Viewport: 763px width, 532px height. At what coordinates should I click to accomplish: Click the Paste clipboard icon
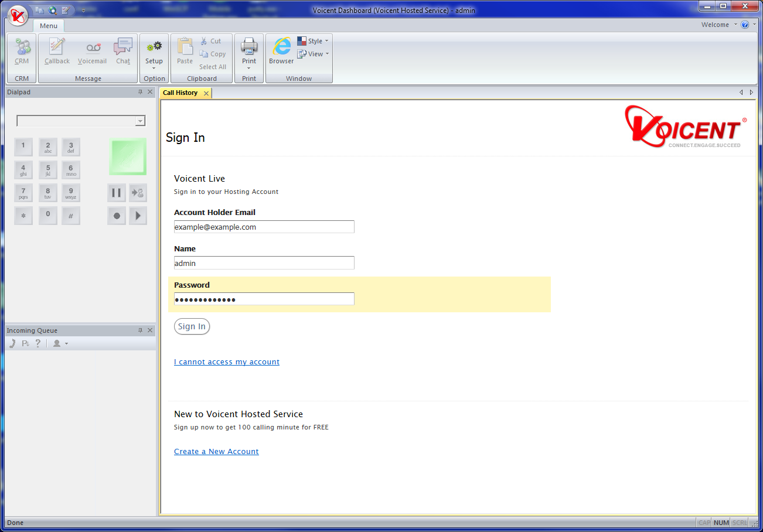coord(185,47)
